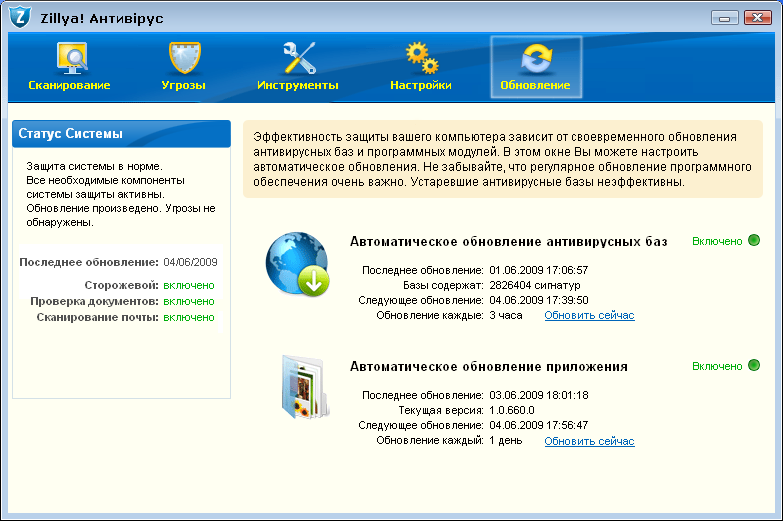Click the Текущая версия 1.0.660.0 value
Viewport: 783px width, 521px height.
pyautogui.click(x=512, y=410)
